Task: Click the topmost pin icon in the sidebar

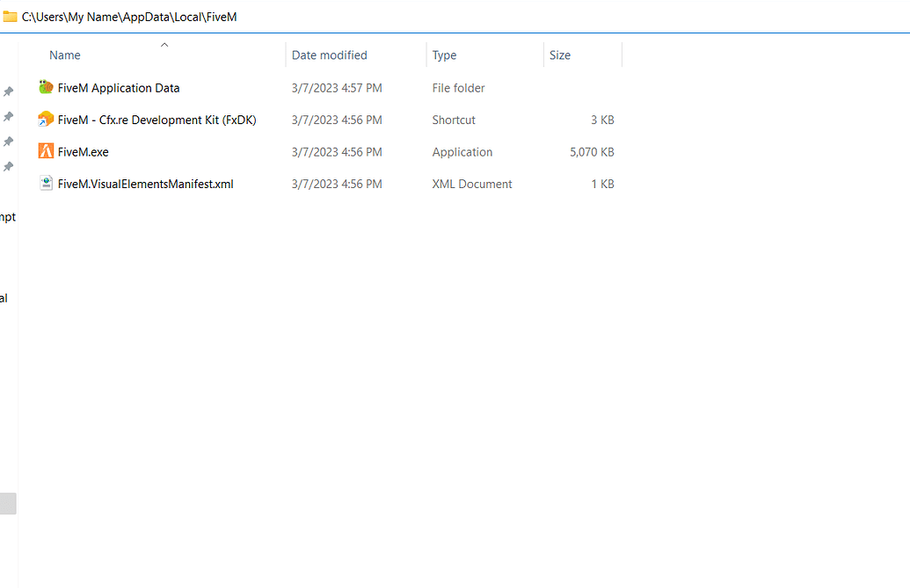Action: 8,91
